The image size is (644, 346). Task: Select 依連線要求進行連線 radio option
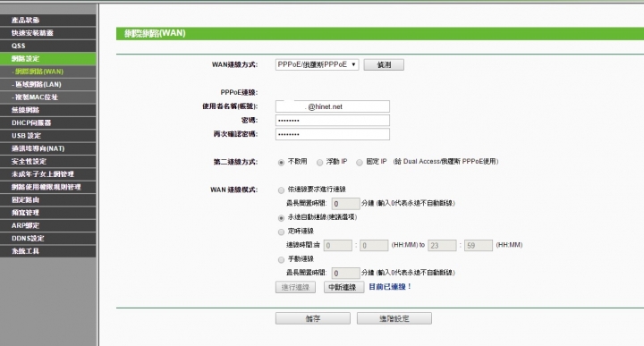point(281,190)
